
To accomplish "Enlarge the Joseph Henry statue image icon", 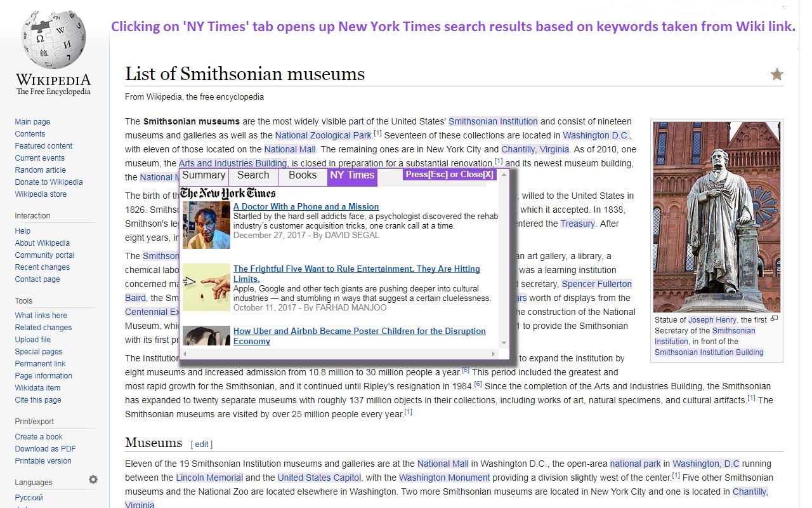I will [x=774, y=319].
